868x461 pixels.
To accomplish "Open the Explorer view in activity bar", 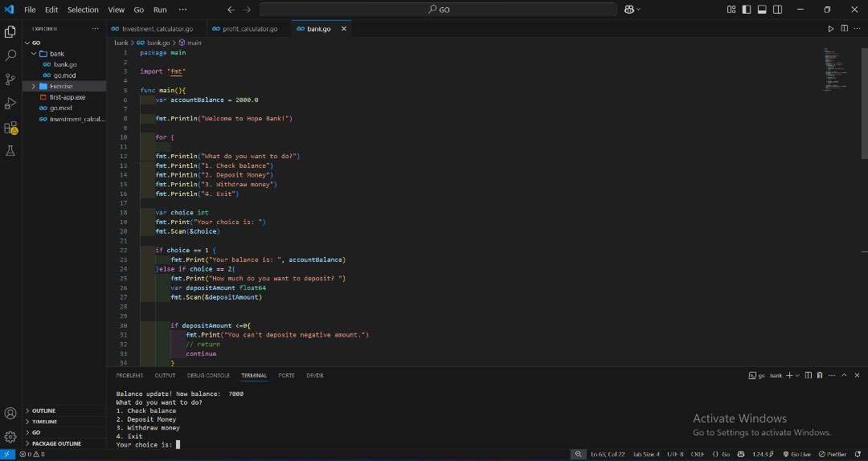I will pyautogui.click(x=10, y=32).
